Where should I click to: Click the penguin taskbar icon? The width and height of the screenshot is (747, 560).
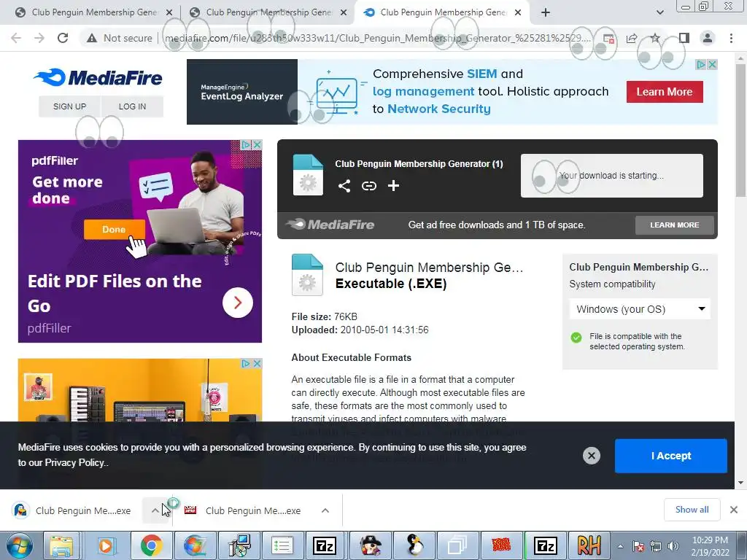point(415,545)
